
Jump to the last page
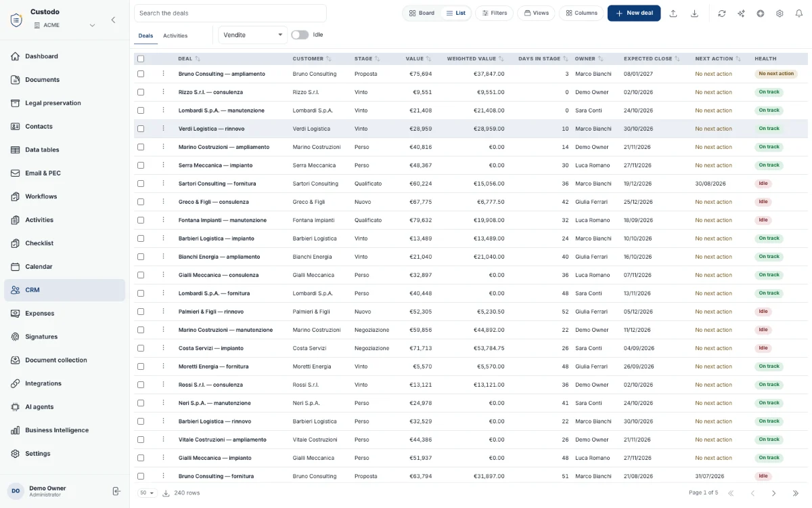click(796, 493)
